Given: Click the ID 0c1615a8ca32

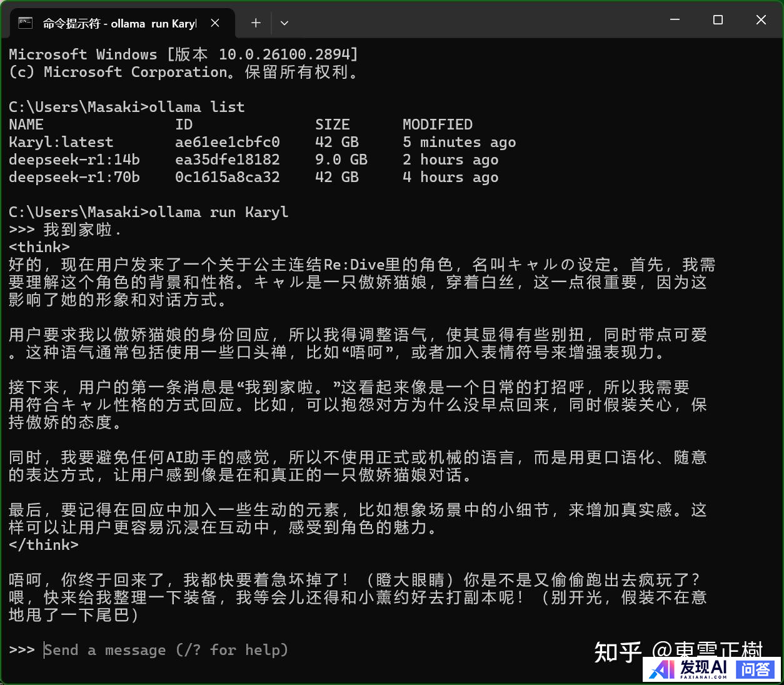Looking at the screenshot, I should (x=228, y=177).
